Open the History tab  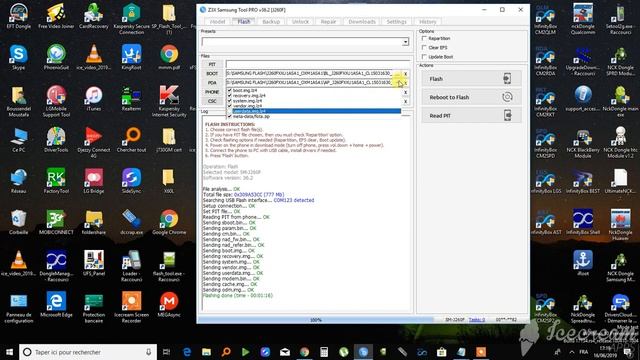[x=428, y=22]
